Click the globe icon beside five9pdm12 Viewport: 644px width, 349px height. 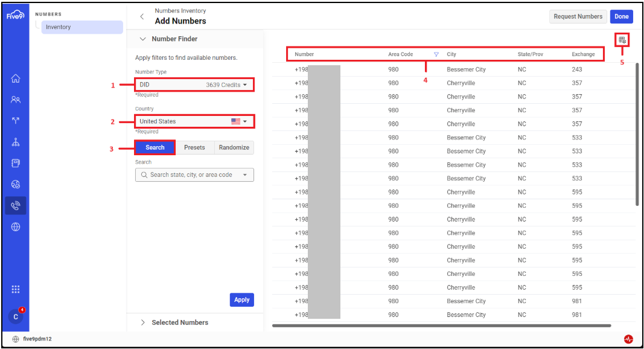(16, 339)
